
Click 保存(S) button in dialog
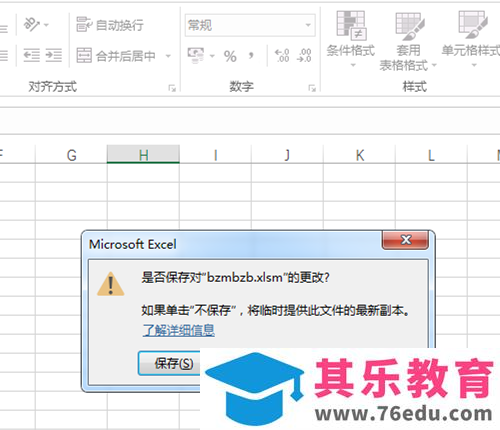[169, 363]
